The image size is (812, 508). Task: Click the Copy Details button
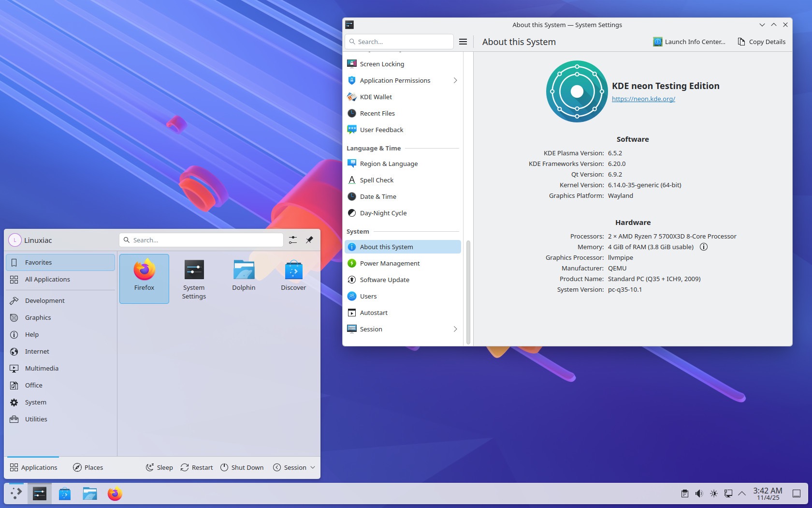pos(761,42)
